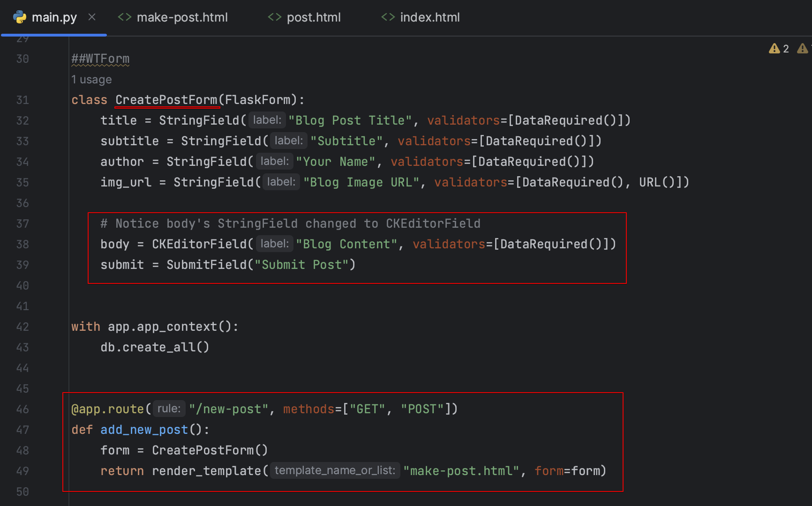Click the "Subtitle" string literal

347,141
